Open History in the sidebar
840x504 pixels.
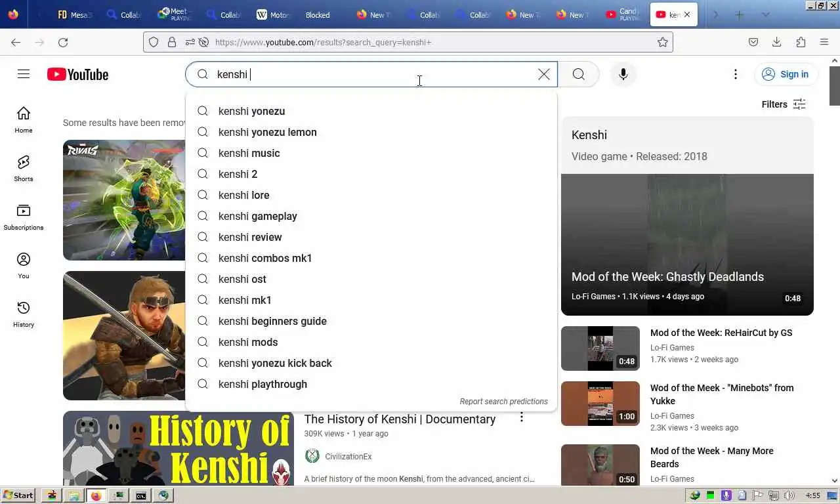coord(24,314)
